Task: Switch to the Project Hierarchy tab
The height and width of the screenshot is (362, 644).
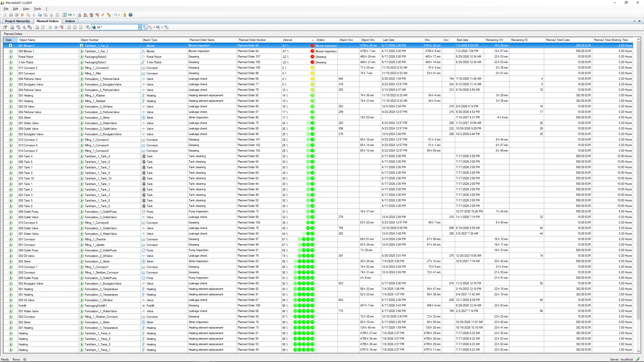Action: pos(17,21)
